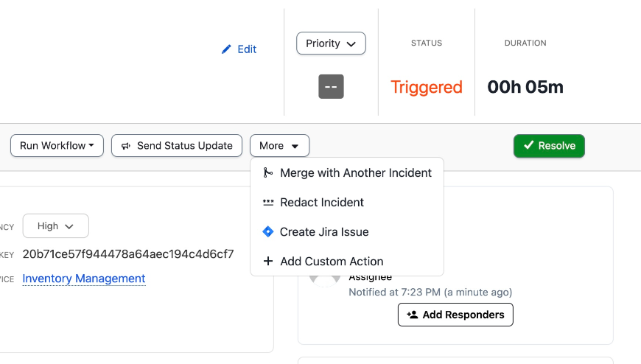Click the 00h 05m duration value

525,87
